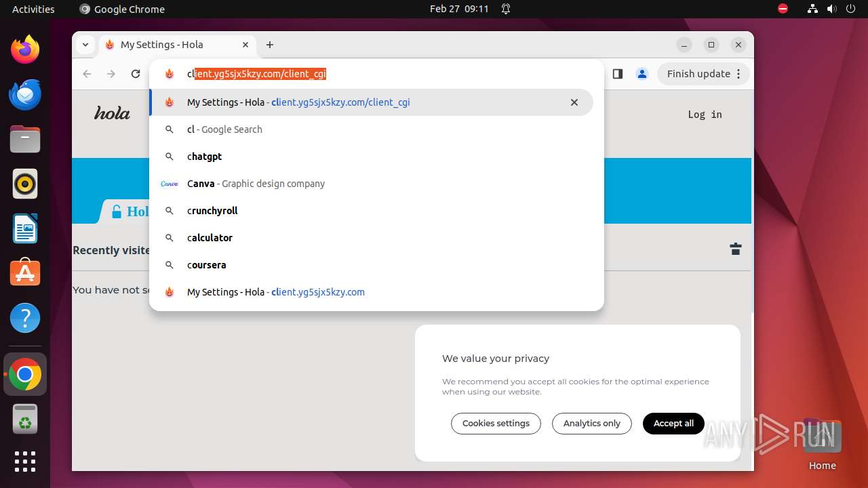
Task: Accept all cookies
Action: click(x=673, y=424)
